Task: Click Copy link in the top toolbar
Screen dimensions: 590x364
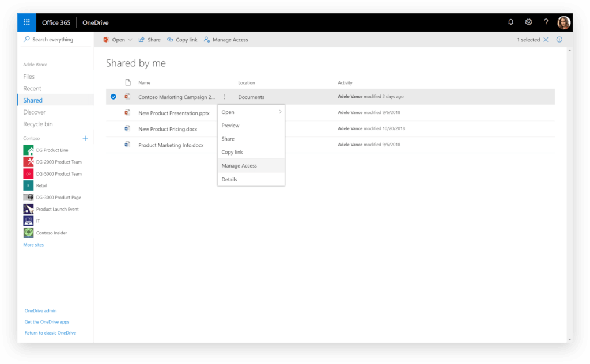Action: point(182,40)
